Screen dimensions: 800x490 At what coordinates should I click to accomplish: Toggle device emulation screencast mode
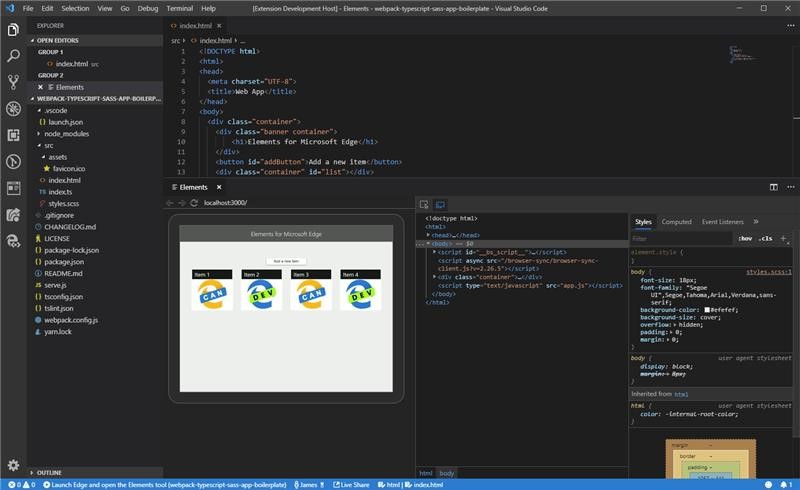point(439,204)
